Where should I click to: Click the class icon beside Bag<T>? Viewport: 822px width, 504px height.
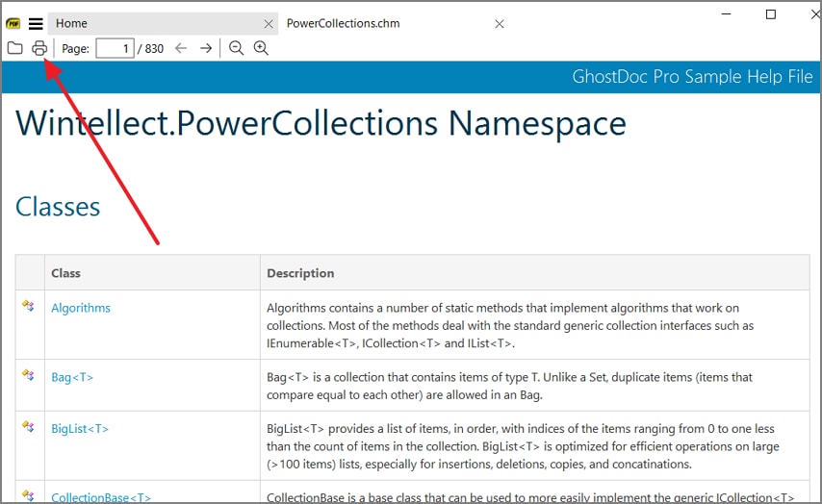(28, 375)
